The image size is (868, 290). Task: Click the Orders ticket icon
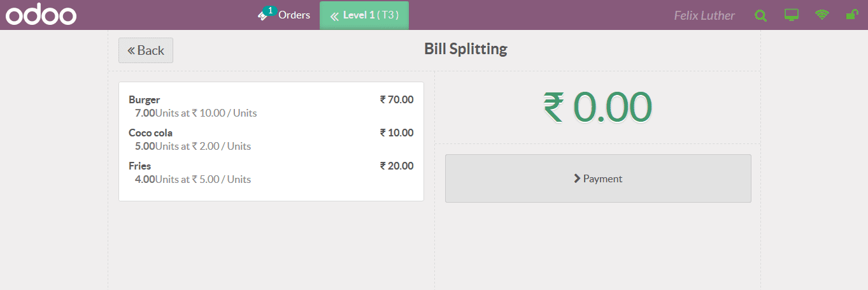tap(262, 16)
